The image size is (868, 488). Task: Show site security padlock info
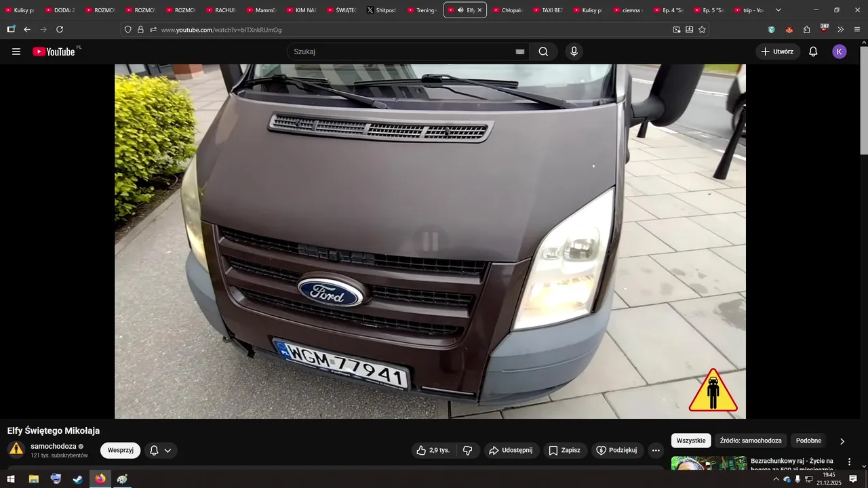[x=140, y=30]
